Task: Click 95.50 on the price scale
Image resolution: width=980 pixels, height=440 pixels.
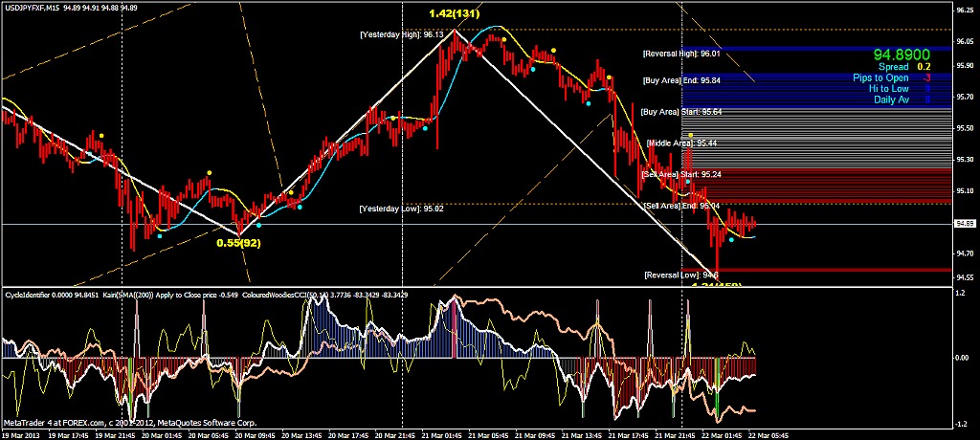Action: pyautogui.click(x=965, y=127)
